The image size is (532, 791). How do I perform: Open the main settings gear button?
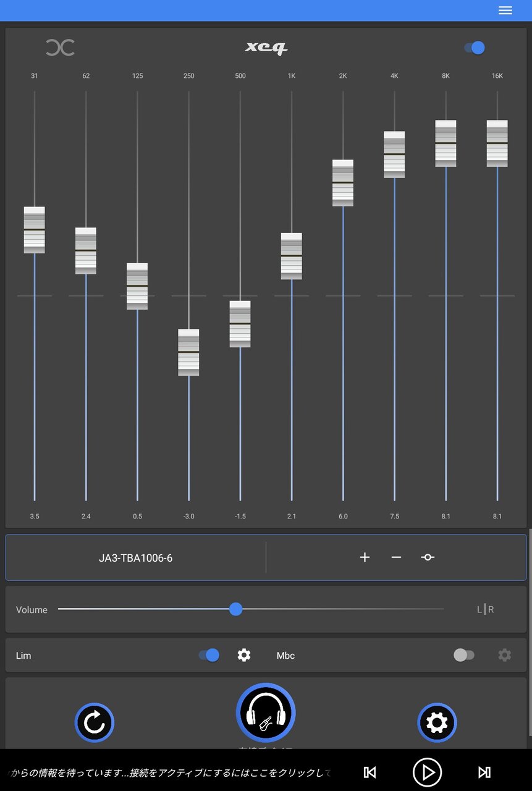coord(437,722)
